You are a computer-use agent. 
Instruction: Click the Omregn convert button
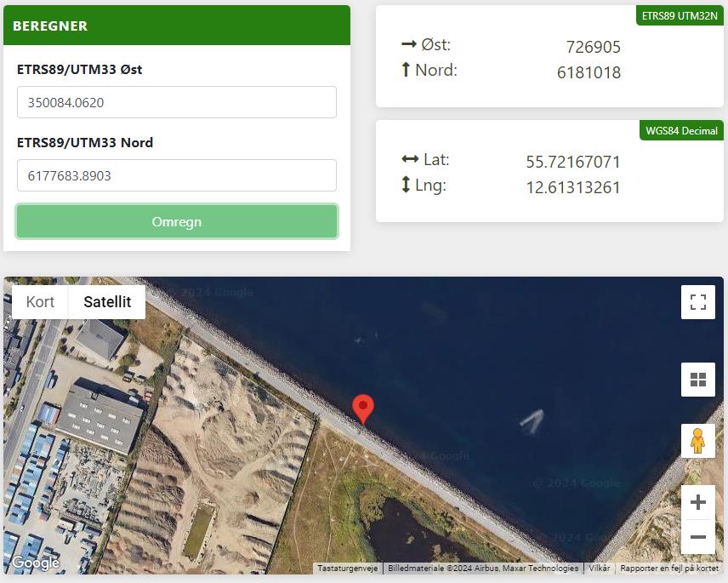point(177,221)
